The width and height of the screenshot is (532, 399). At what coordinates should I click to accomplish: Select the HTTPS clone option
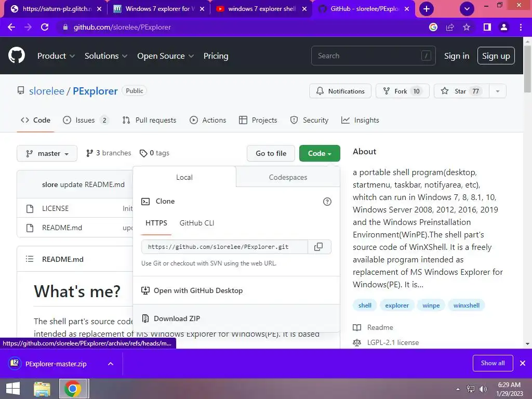pos(156,223)
